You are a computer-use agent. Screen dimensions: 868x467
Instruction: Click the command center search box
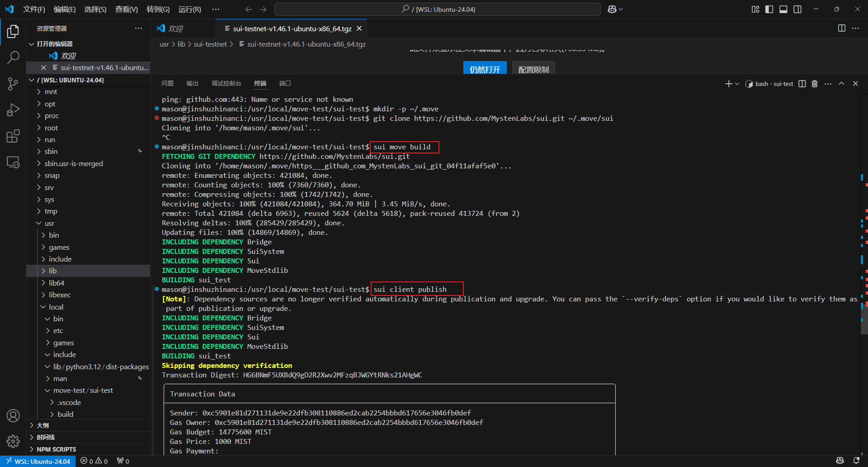pyautogui.click(x=438, y=9)
